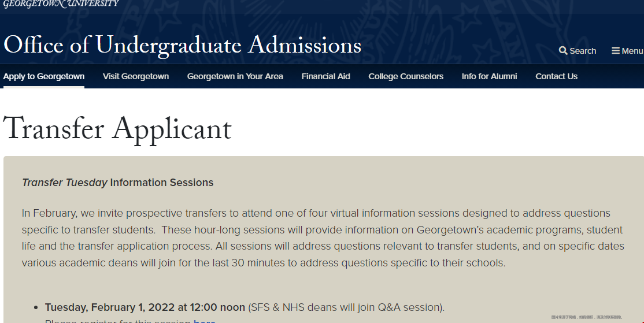Open Info for Alumni
644x323 pixels.
coord(489,76)
